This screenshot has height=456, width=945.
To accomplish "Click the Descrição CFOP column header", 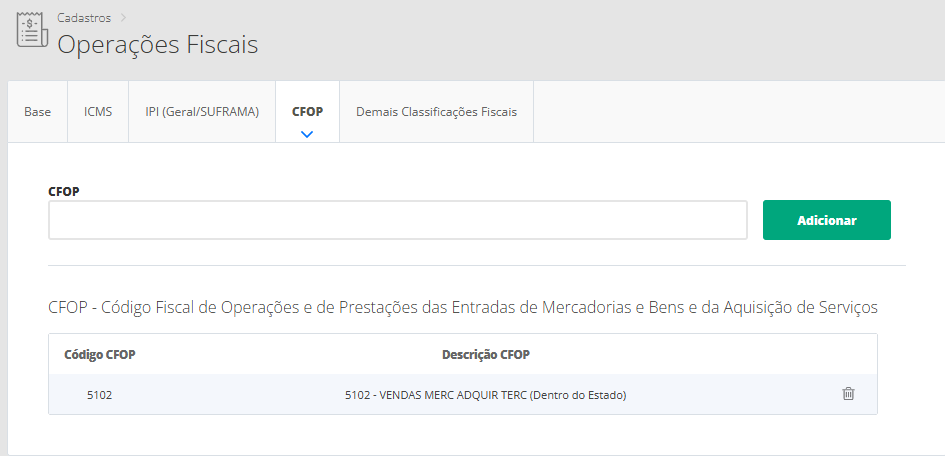I will (485, 355).
